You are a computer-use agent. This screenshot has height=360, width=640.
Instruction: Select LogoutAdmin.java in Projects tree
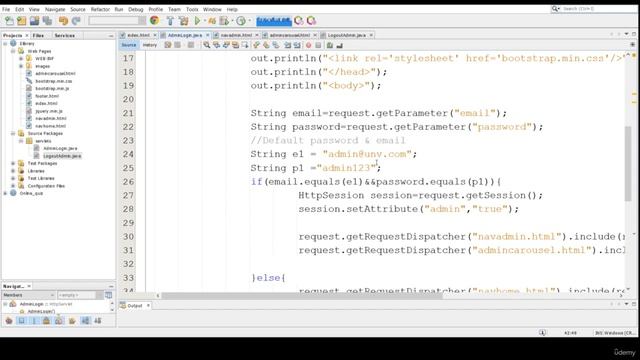click(62, 156)
